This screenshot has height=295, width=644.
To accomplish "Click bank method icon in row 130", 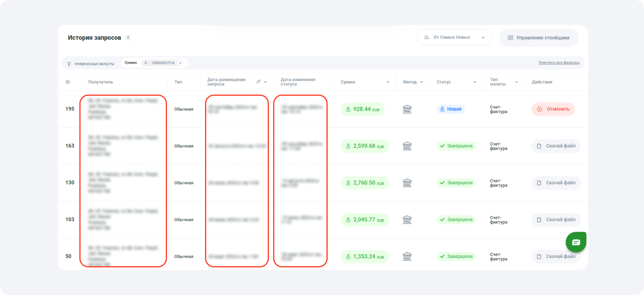I will [407, 183].
